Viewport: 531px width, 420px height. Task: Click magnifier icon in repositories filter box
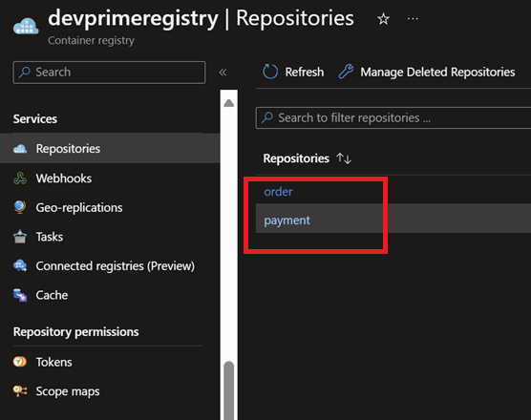click(267, 117)
